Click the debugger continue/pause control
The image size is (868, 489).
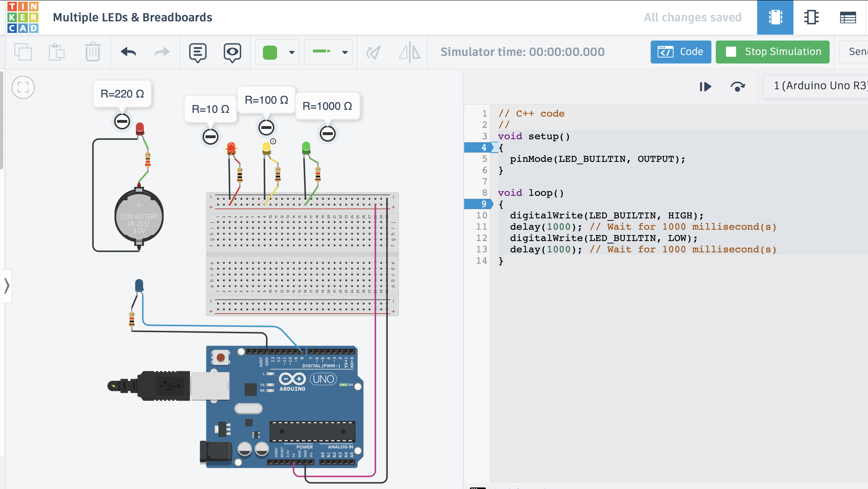point(705,86)
